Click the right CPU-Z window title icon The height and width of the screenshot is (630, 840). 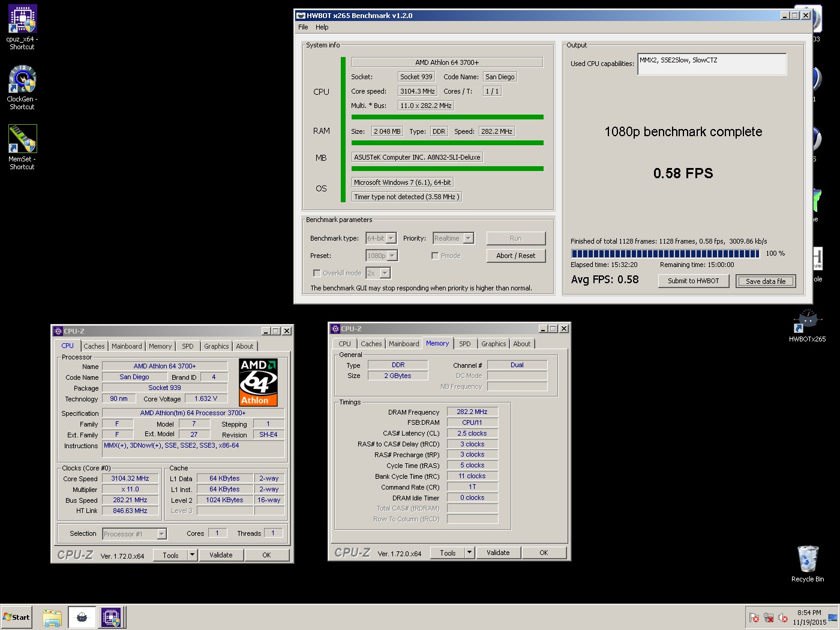click(335, 329)
